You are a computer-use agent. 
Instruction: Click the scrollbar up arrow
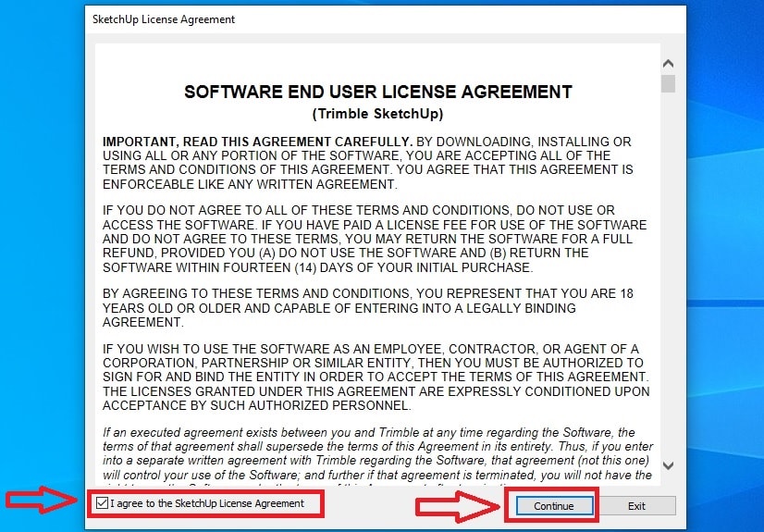[x=668, y=64]
